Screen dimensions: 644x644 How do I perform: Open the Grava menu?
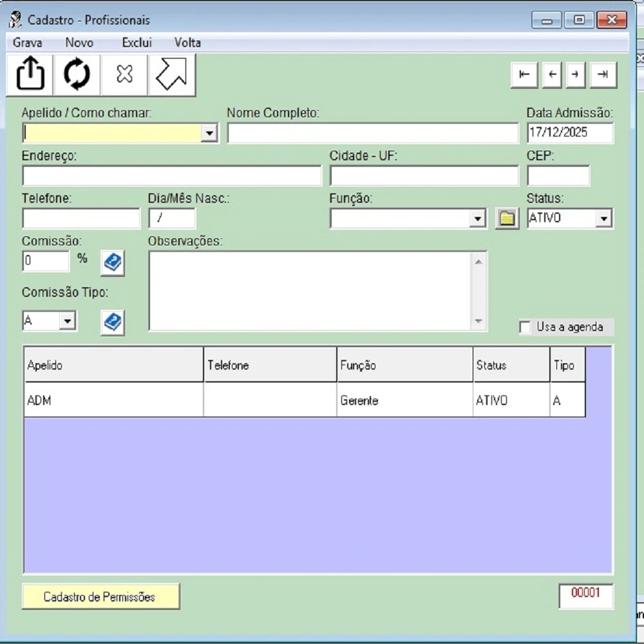(x=27, y=43)
